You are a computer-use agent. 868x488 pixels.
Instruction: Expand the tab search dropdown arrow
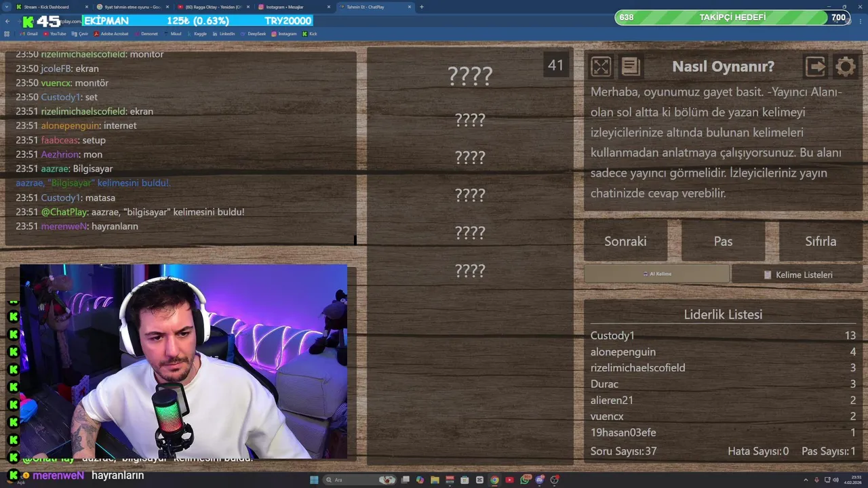pos(6,7)
